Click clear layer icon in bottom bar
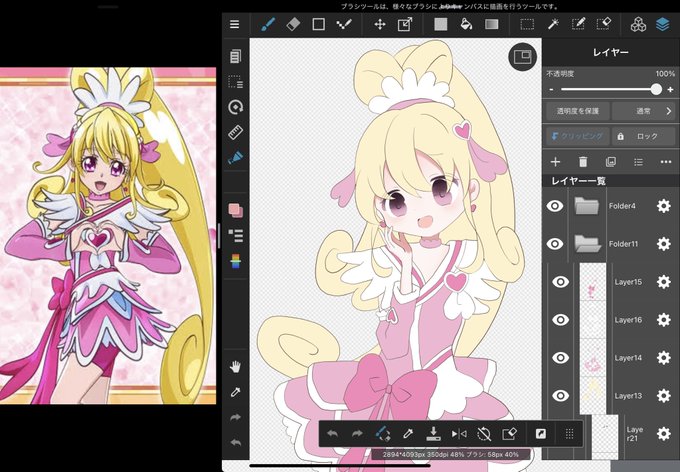 (510, 433)
